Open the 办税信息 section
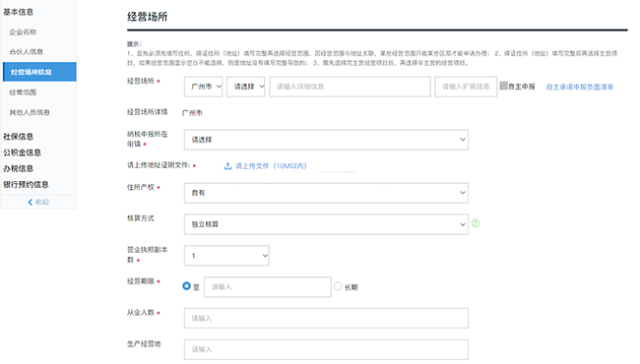 (19, 168)
